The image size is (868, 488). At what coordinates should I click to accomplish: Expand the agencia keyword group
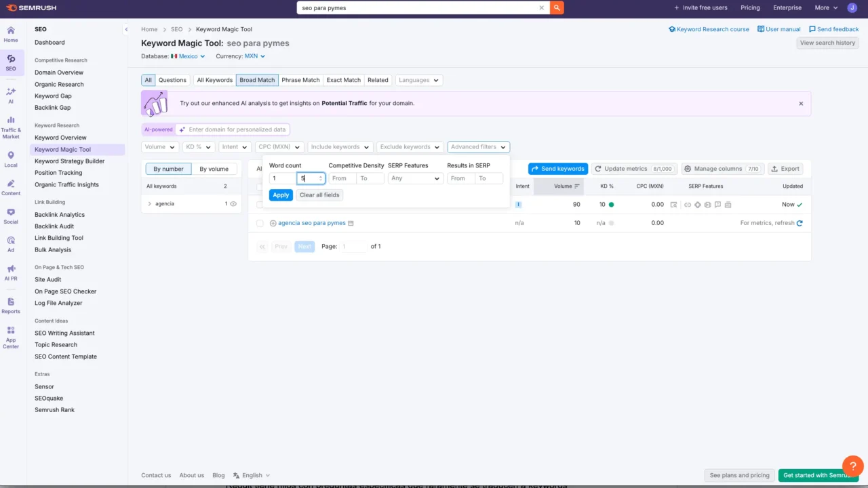tap(150, 204)
